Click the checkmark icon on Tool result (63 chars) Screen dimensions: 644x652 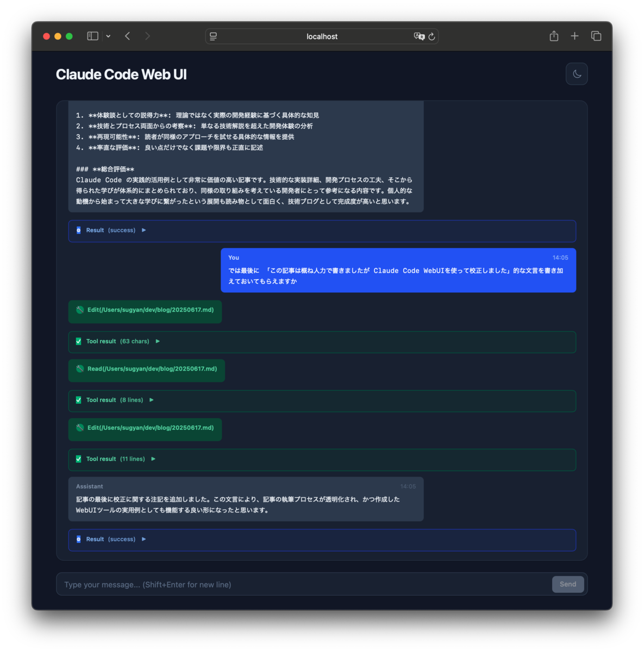[x=79, y=341]
